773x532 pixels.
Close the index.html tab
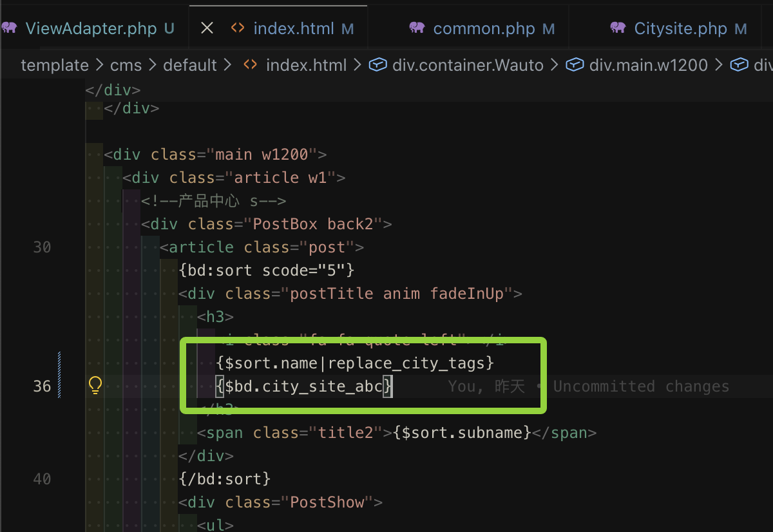pyautogui.click(x=205, y=27)
